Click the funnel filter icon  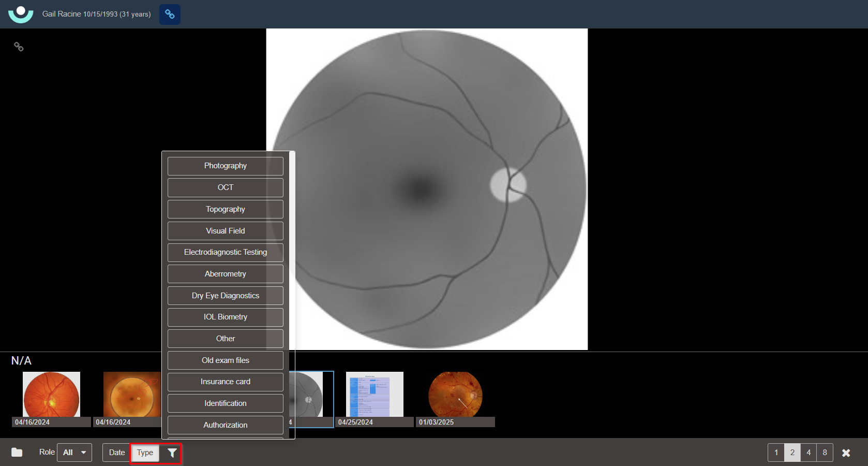[x=172, y=453]
